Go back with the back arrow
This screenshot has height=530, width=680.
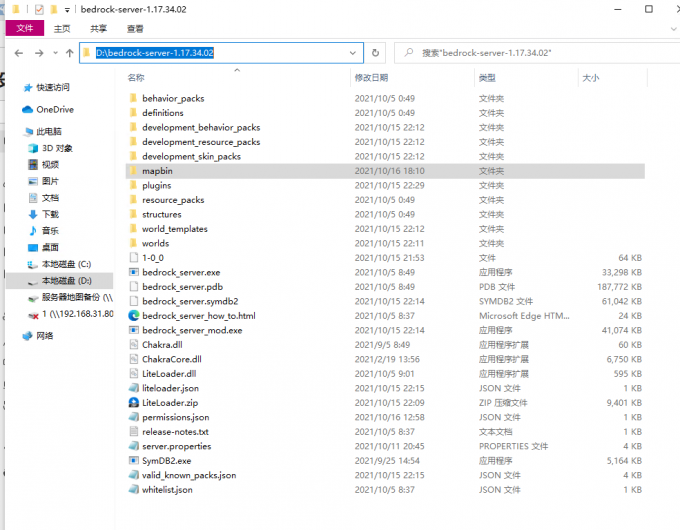click(19, 53)
